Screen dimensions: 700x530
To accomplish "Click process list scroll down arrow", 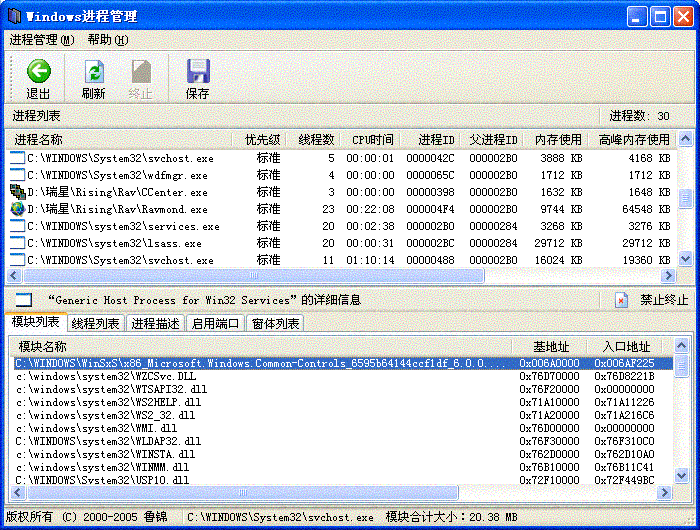I will click(x=685, y=258).
